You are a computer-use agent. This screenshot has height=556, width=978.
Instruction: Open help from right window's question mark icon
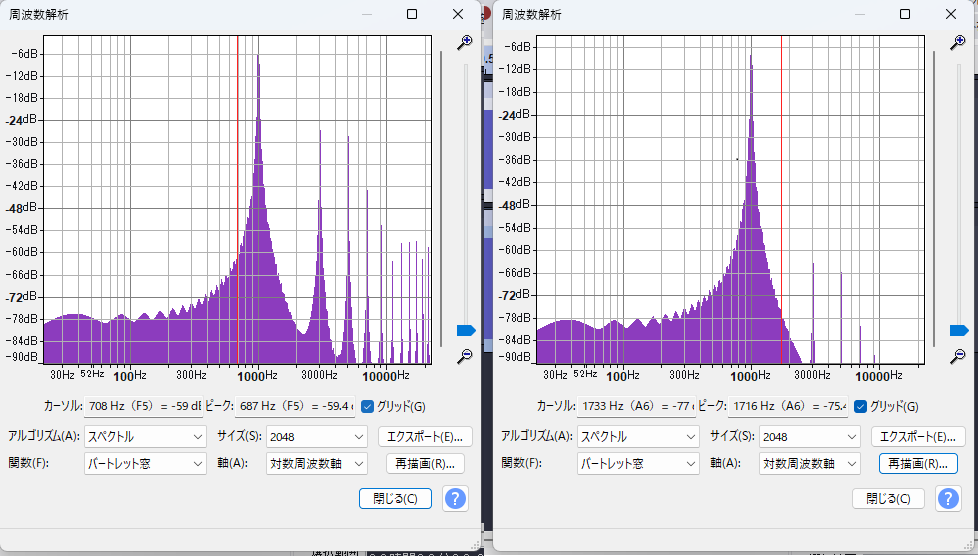point(948,498)
